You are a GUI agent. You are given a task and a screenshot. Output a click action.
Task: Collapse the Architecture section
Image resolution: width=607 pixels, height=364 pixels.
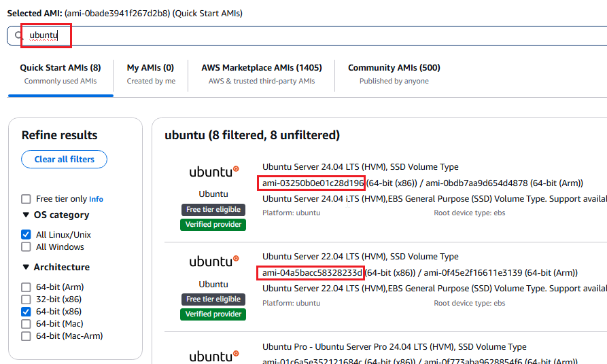pos(26,267)
